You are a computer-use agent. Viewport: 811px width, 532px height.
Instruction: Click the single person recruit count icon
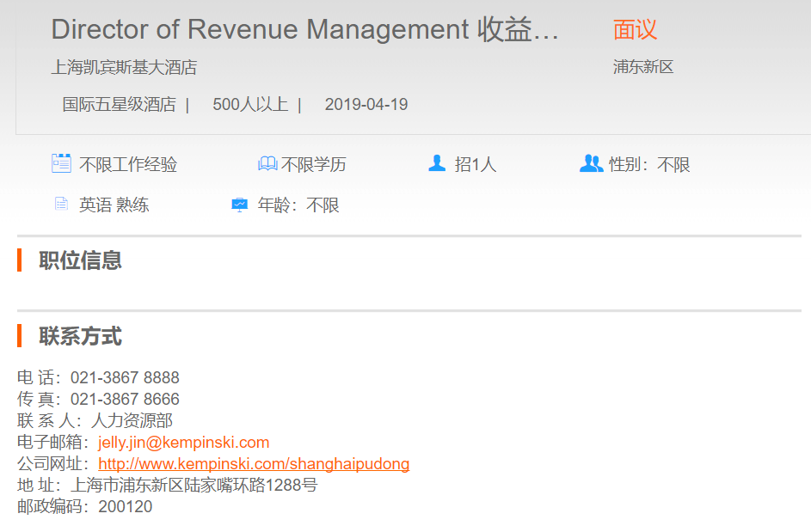437,163
